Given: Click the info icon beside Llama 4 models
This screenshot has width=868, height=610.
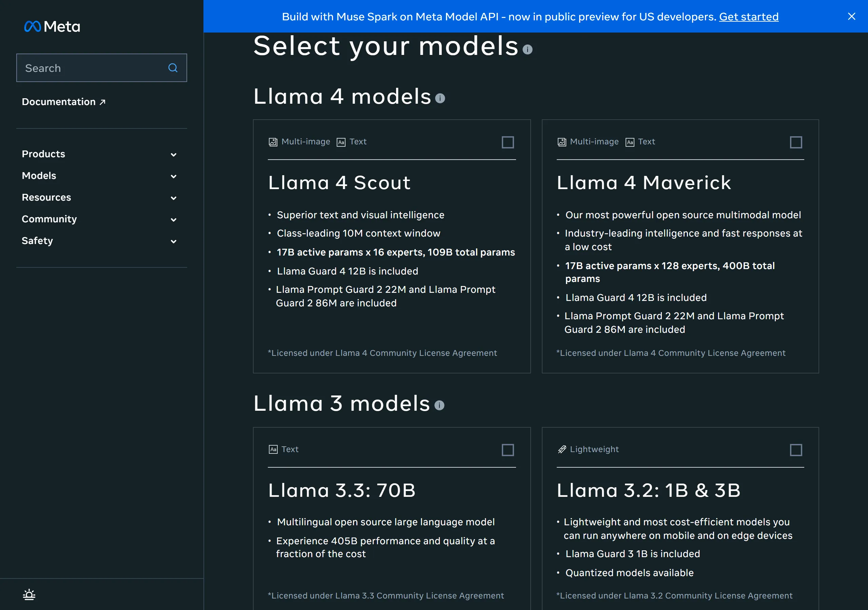Looking at the screenshot, I should [440, 98].
